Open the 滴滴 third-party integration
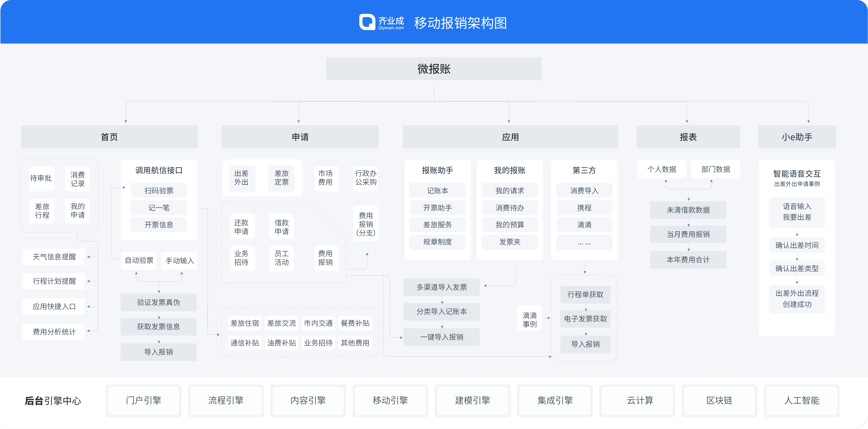 (x=584, y=225)
